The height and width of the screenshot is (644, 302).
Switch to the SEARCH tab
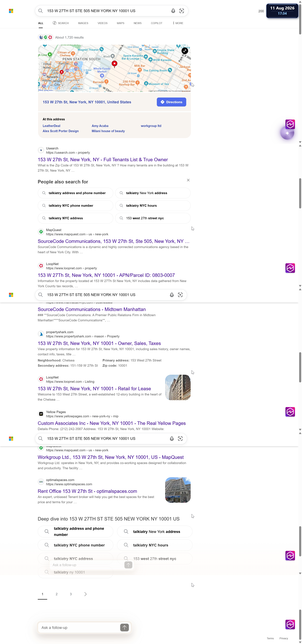click(x=61, y=23)
